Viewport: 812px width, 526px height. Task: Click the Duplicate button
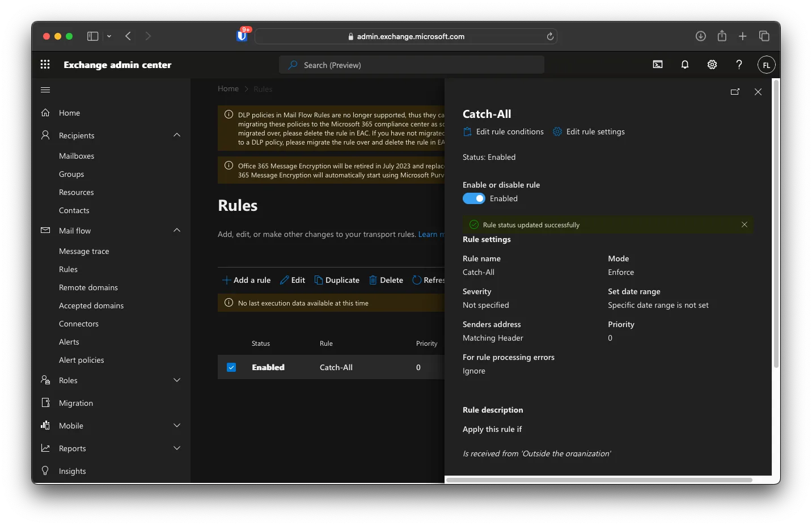pyautogui.click(x=337, y=280)
